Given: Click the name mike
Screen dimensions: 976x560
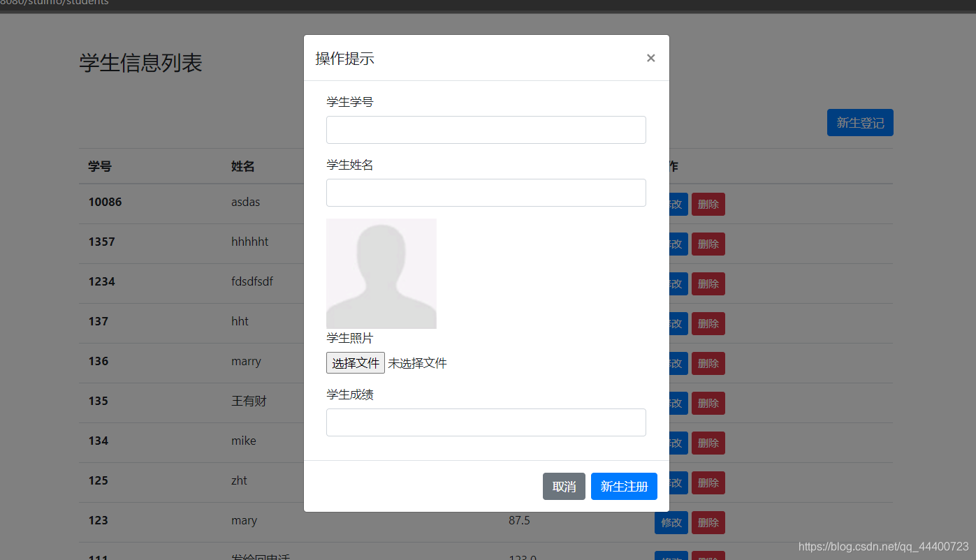Looking at the screenshot, I should click(x=243, y=441).
